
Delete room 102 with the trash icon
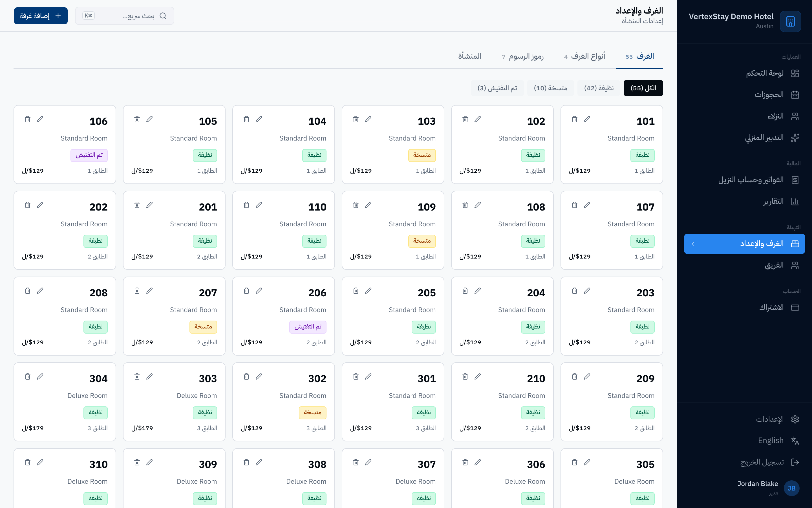[465, 119]
